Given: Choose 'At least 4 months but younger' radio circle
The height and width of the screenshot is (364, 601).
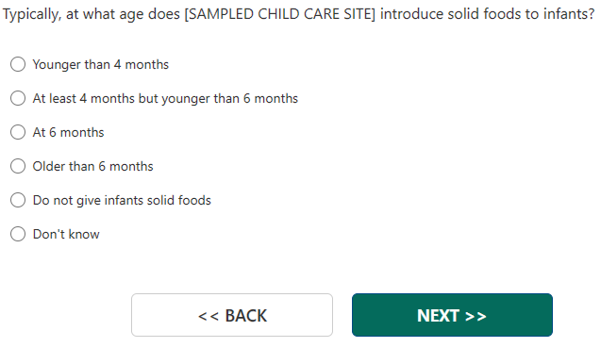Looking at the screenshot, I should tap(18, 98).
